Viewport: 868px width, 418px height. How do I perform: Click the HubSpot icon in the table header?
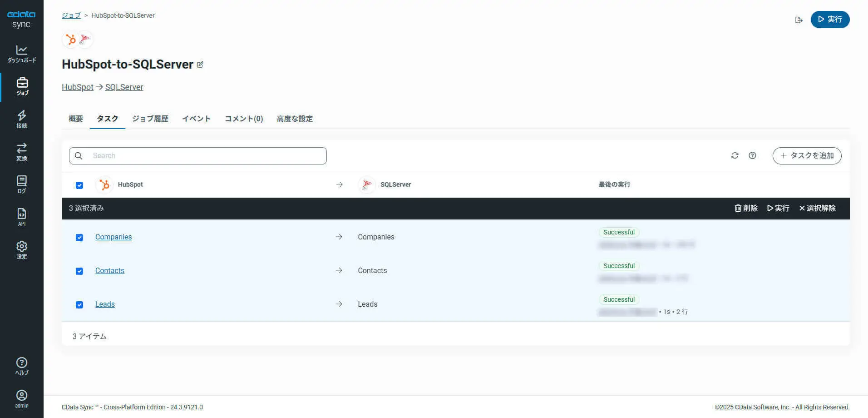(104, 184)
